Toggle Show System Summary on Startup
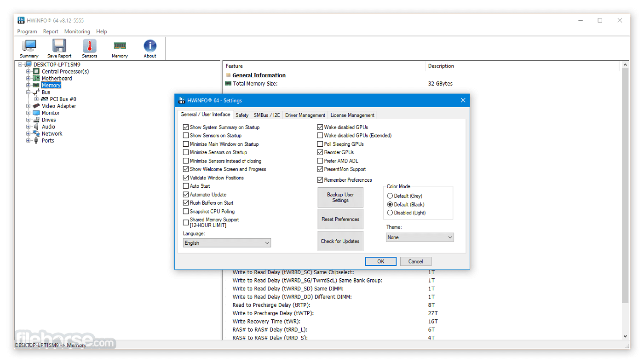The width and height of the screenshot is (644, 363). (186, 127)
